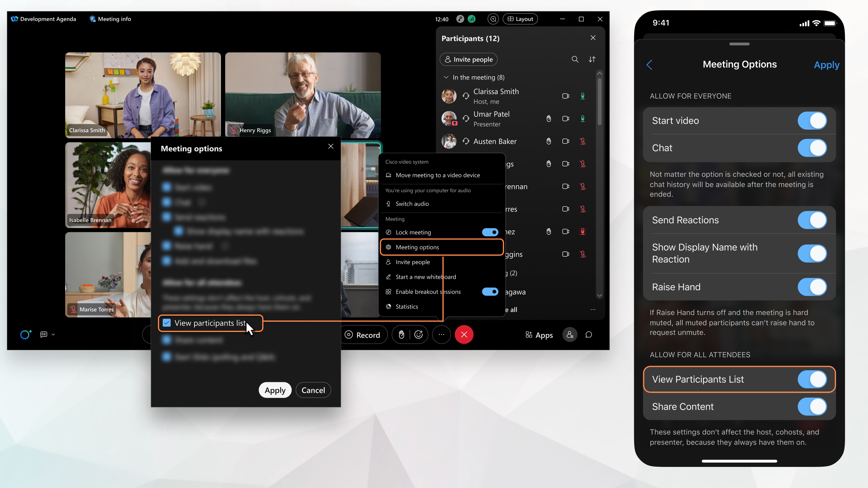Click the Sort participants icon
Image resolution: width=868 pixels, height=488 pixels.
point(592,59)
